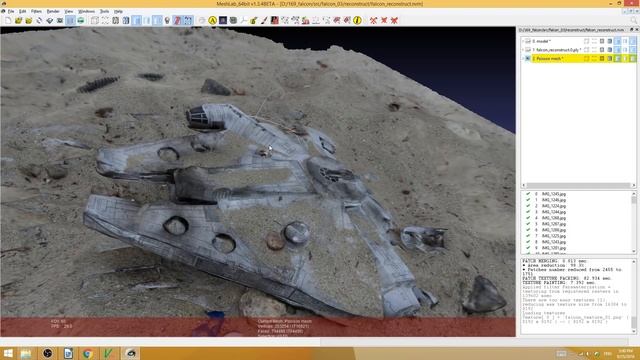The height and width of the screenshot is (360, 640).
Task: Select the 0 model layer name
Action: click(x=542, y=41)
